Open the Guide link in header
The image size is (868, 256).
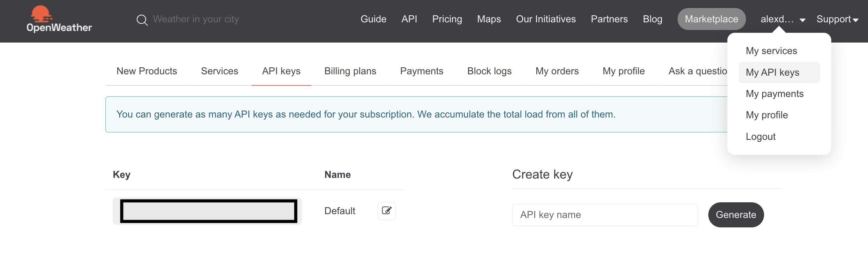(373, 19)
